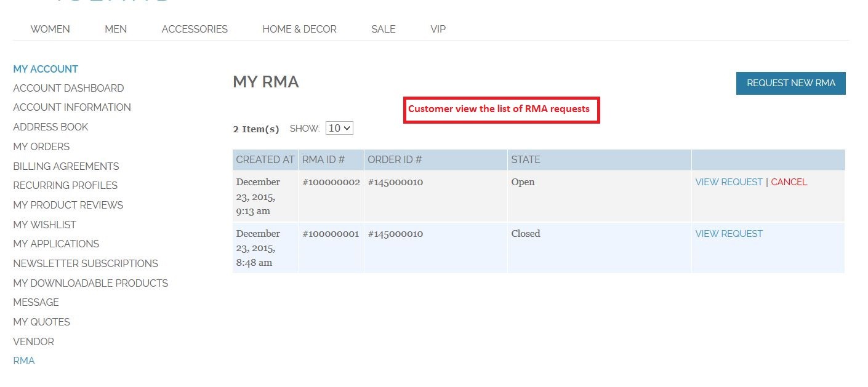Open Account Dashboard in sidebar
This screenshot has height=387, width=868.
pyautogui.click(x=68, y=88)
